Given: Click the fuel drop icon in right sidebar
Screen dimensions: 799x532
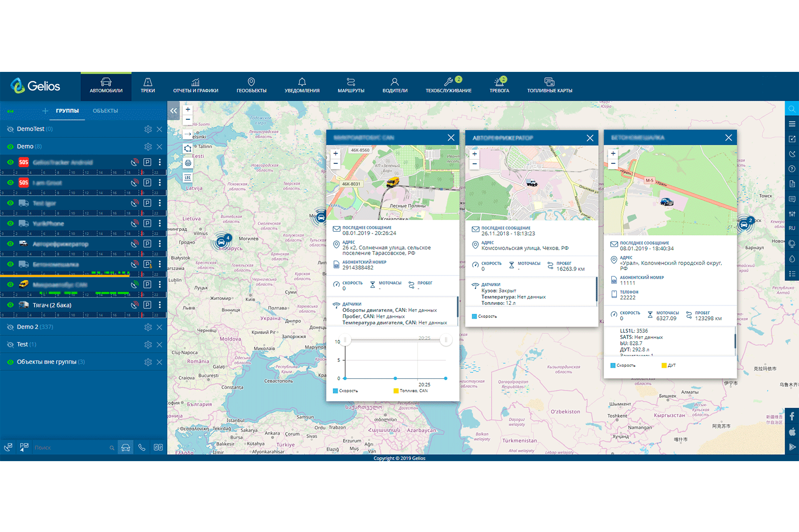Looking at the screenshot, I should (792, 259).
